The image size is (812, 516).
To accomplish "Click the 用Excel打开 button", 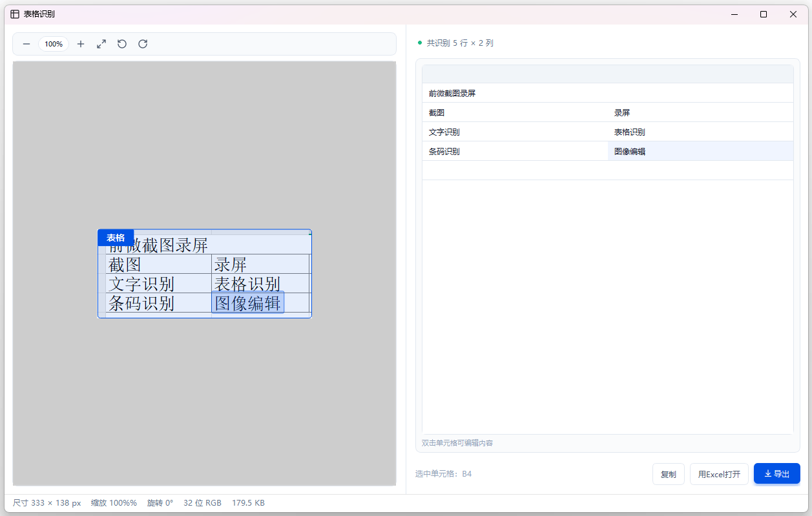I will pyautogui.click(x=719, y=474).
